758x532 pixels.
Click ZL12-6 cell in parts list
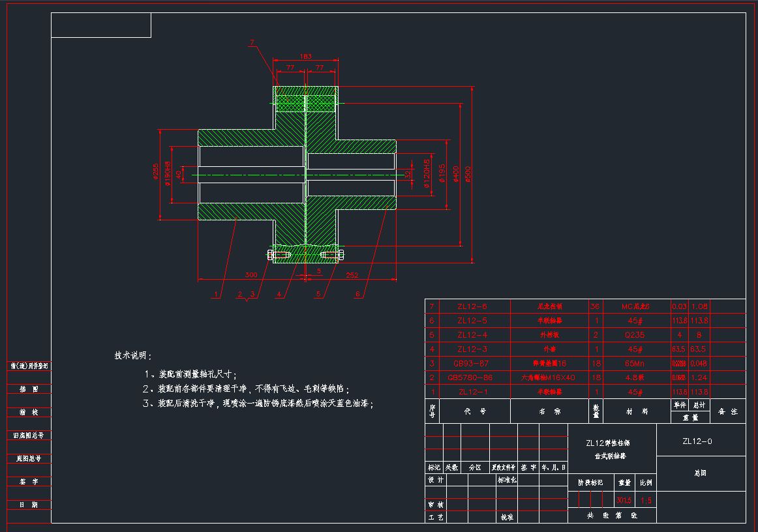472,306
